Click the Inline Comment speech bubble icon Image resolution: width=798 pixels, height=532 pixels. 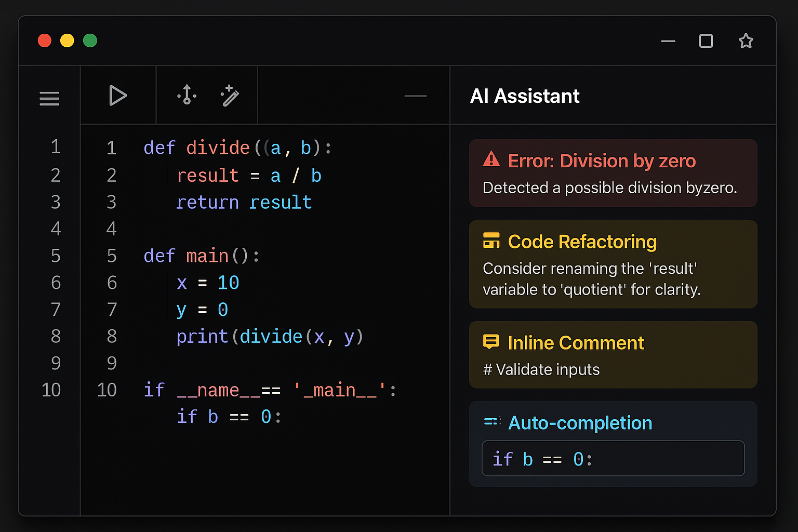491,342
